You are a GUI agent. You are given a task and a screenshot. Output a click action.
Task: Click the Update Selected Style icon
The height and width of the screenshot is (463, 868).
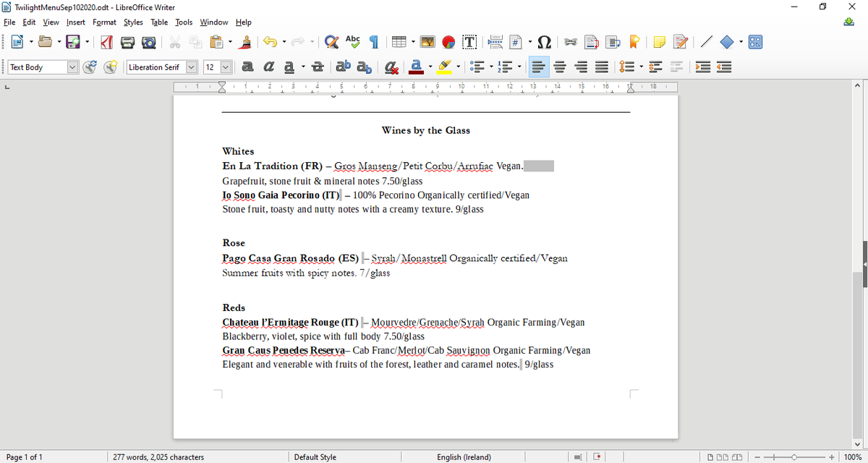click(90, 67)
